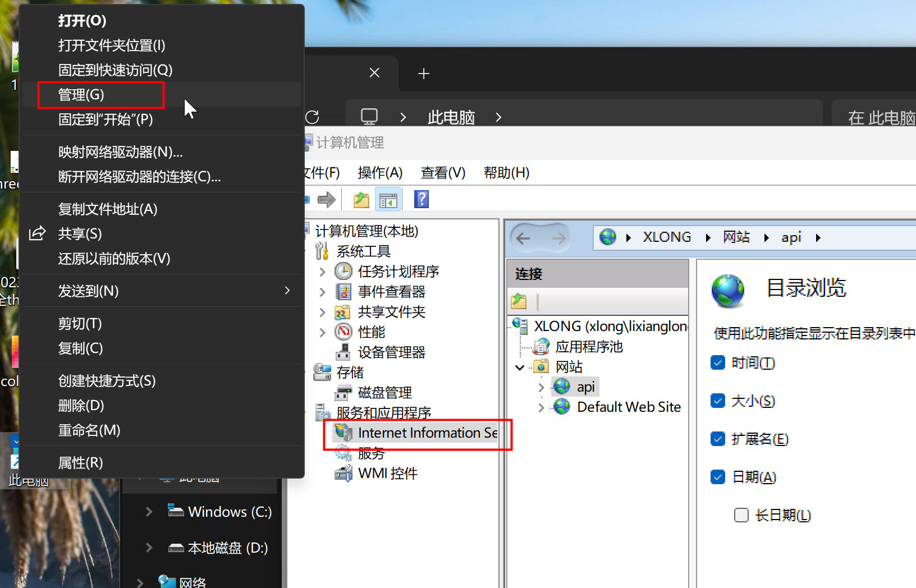Image resolution: width=916 pixels, height=588 pixels.
Task: Click the folder icon in Connections pane
Action: (519, 302)
